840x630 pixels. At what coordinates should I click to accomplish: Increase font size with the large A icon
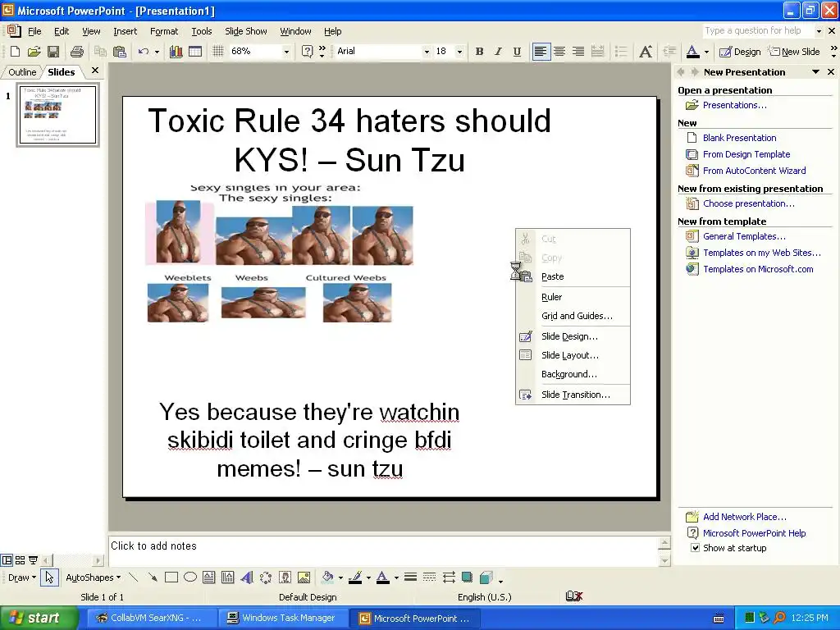click(x=646, y=52)
